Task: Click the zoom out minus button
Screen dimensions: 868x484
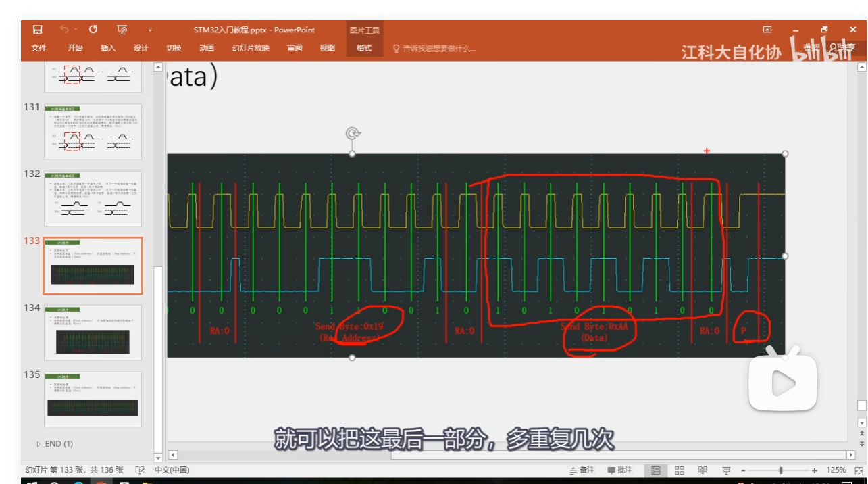Action: [743, 470]
